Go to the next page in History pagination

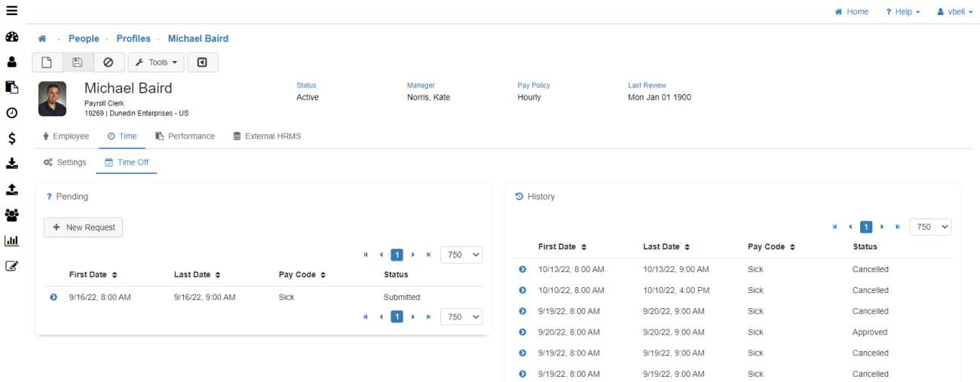(x=882, y=227)
